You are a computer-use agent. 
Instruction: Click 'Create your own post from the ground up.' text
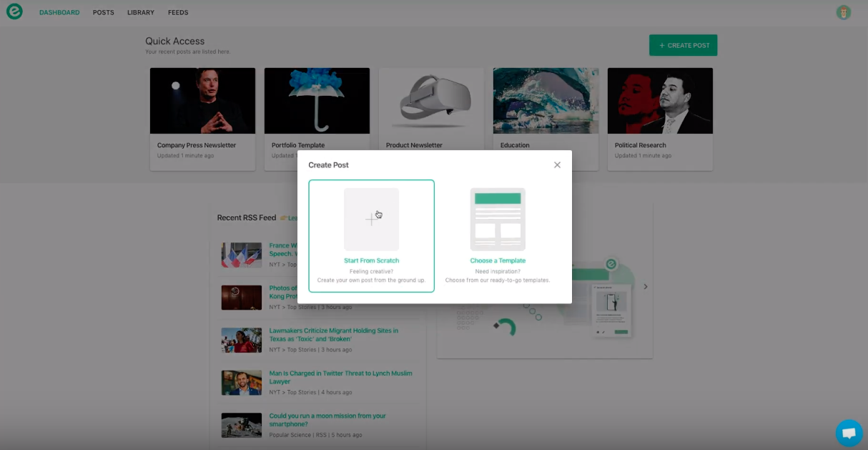click(372, 280)
